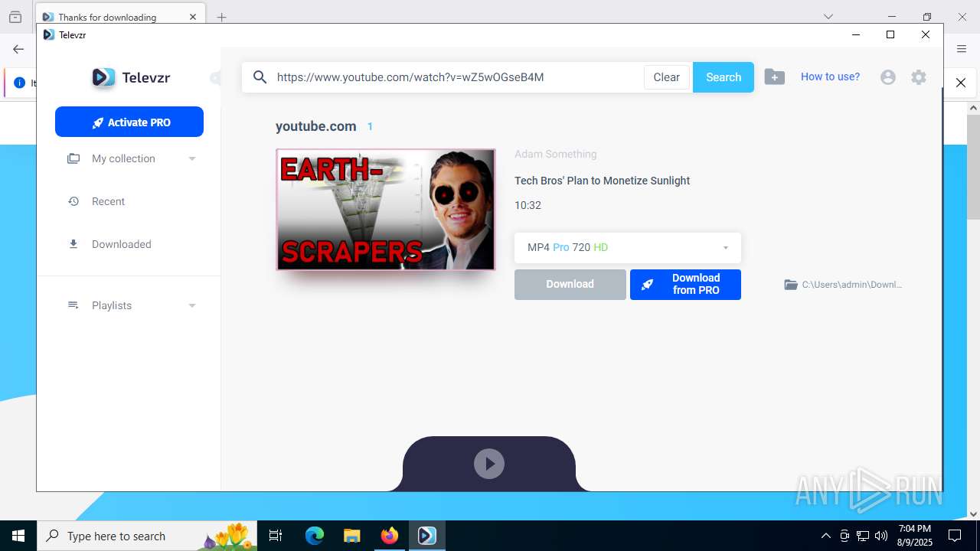Dismiss the browser notification bar

(961, 83)
